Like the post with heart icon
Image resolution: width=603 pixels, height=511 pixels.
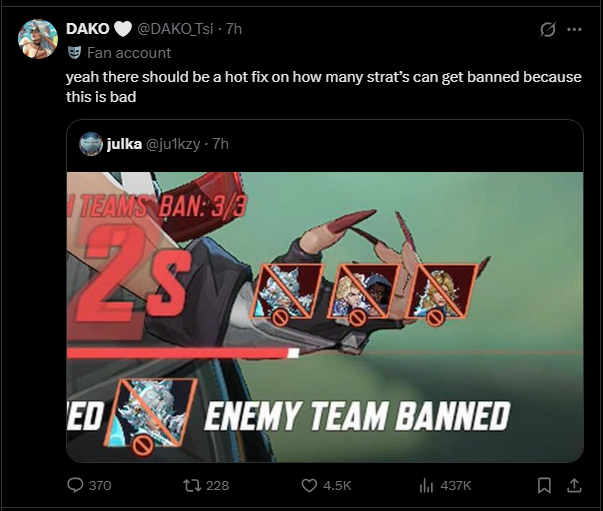click(x=309, y=485)
